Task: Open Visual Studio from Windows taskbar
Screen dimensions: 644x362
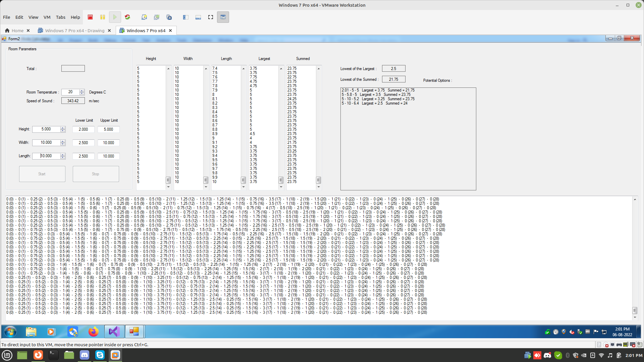Action: pyautogui.click(x=114, y=332)
